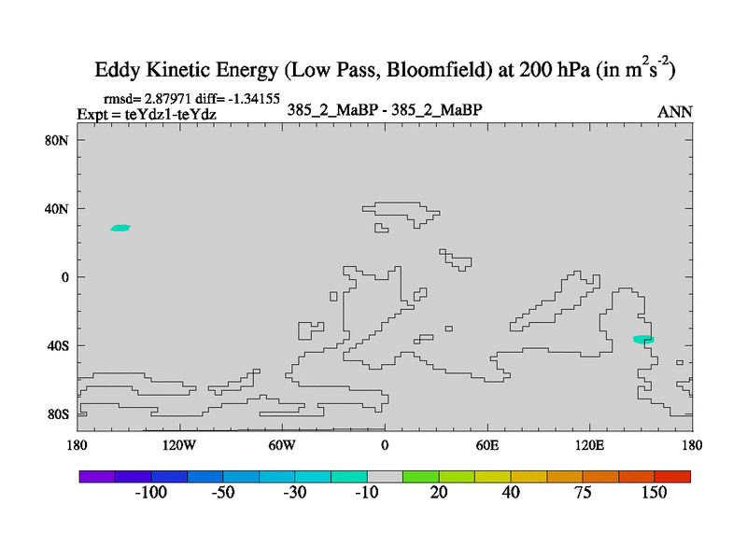747x560 pixels.
Task: Click the '385_2_MaBP - 385_2_MaBP' label
Action: tap(385, 110)
